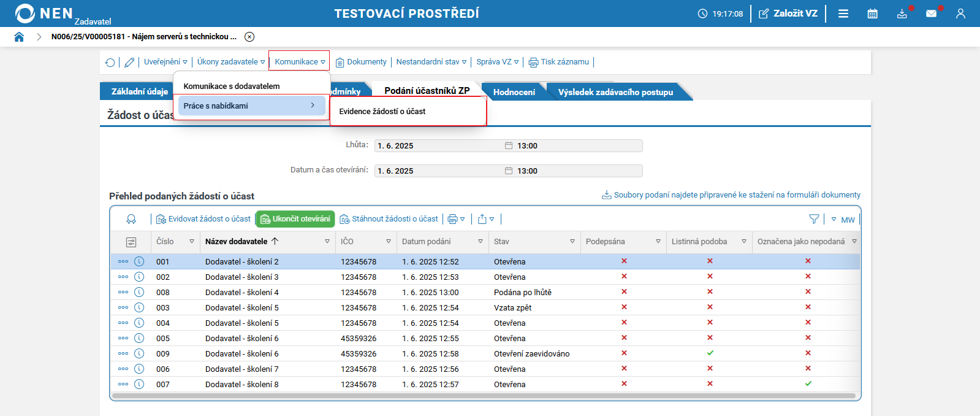Screen dimensions: 980x416
Task: Switch to Podání účastníků ZP tab
Action: (427, 91)
